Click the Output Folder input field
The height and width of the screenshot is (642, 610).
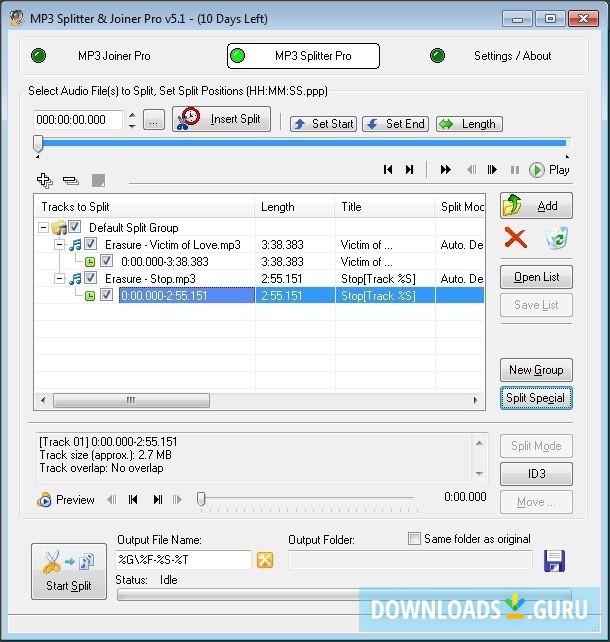410,560
